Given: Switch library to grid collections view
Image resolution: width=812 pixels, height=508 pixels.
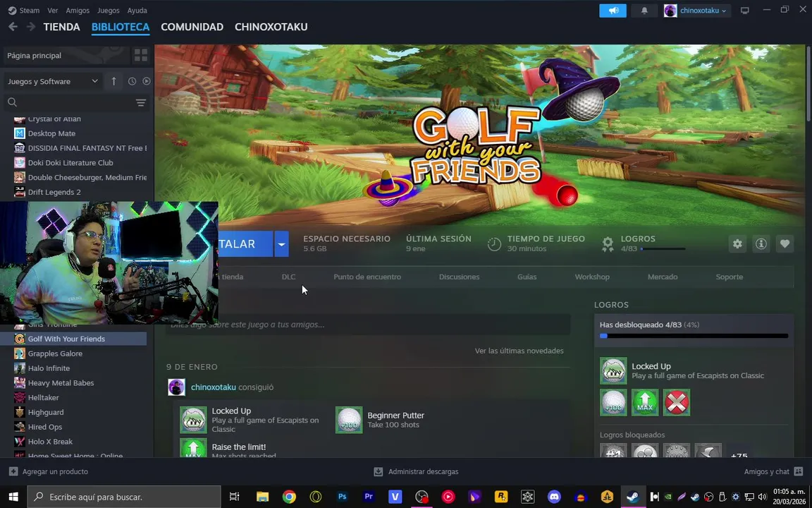Looking at the screenshot, I should 141,56.
